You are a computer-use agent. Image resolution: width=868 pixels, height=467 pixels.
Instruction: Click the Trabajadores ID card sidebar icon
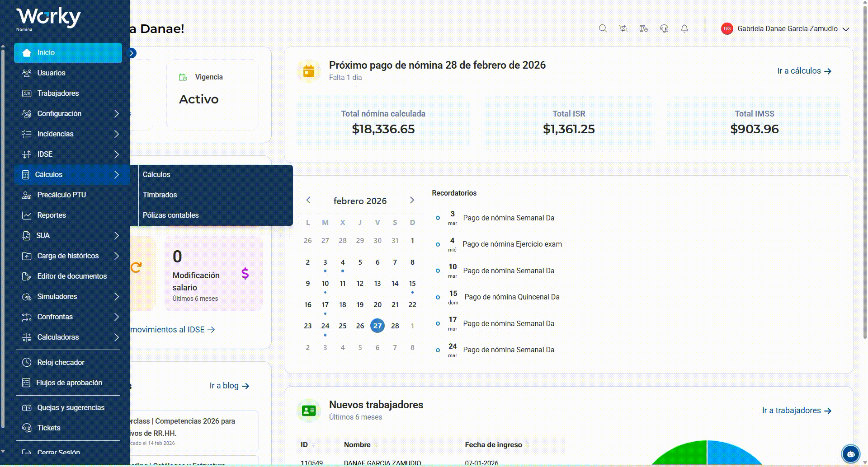pos(27,93)
